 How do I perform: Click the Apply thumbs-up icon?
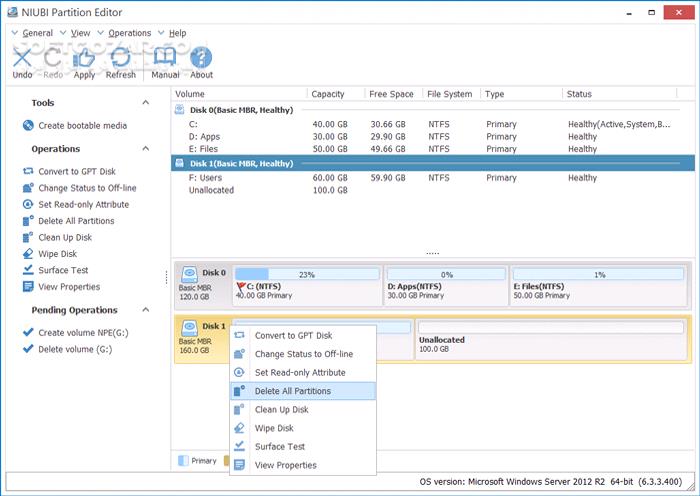click(x=84, y=58)
